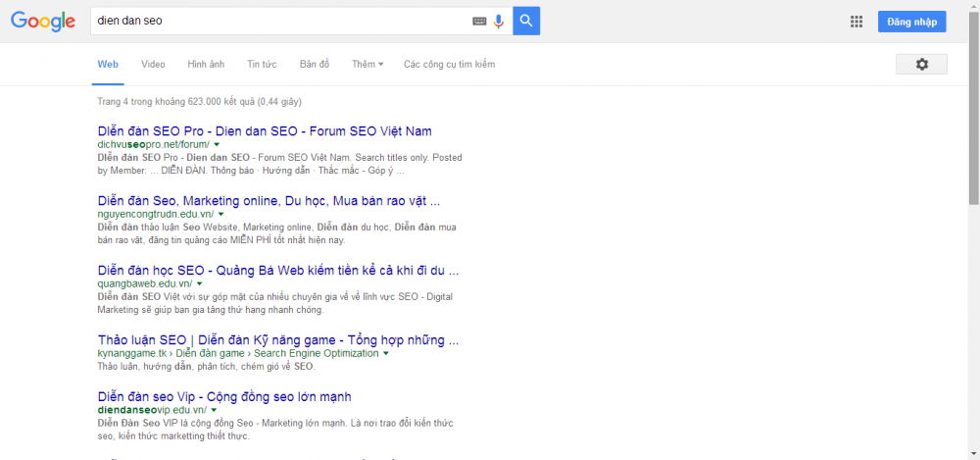Expand arrow next to nguyencongtrudn.edu.vn/ URL
Viewport: 980px width, 460px height.
click(x=220, y=214)
